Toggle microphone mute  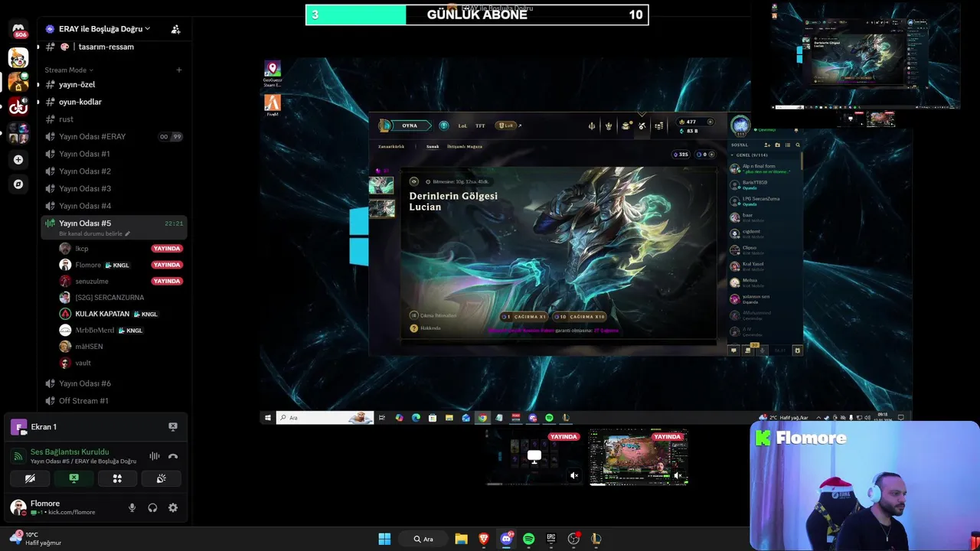click(x=132, y=507)
